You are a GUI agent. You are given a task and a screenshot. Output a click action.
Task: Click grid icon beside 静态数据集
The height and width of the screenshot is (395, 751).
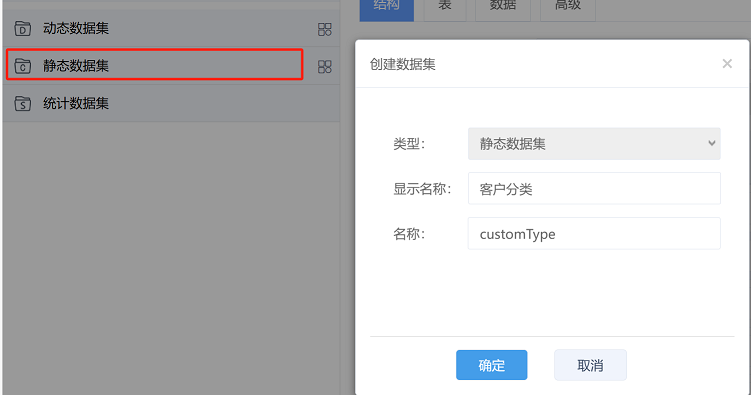pyautogui.click(x=324, y=67)
